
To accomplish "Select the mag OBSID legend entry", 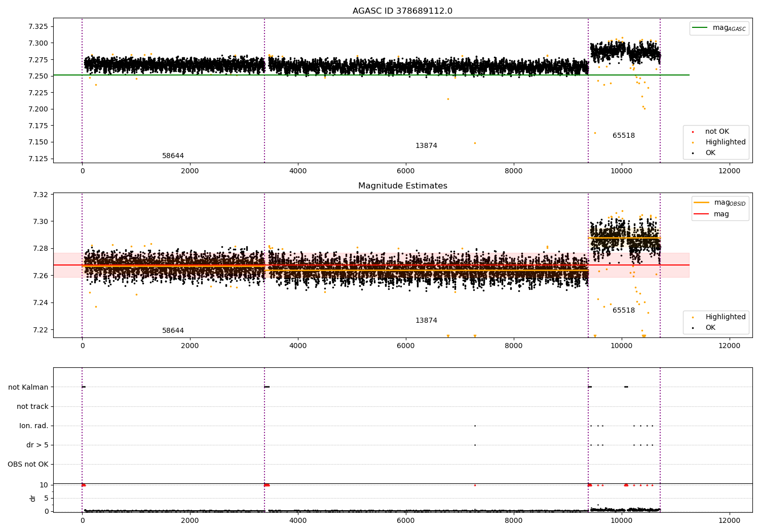I will point(720,203).
